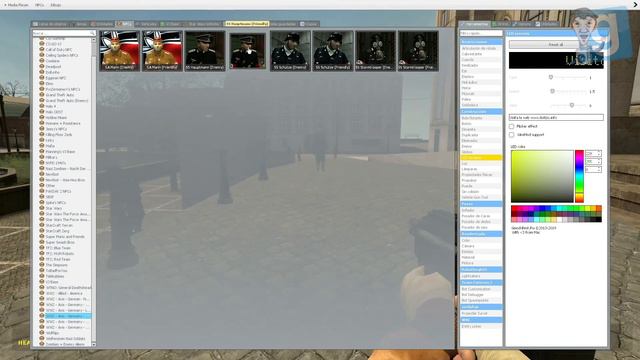Click the icon next to Super Smash Bros

point(42,242)
